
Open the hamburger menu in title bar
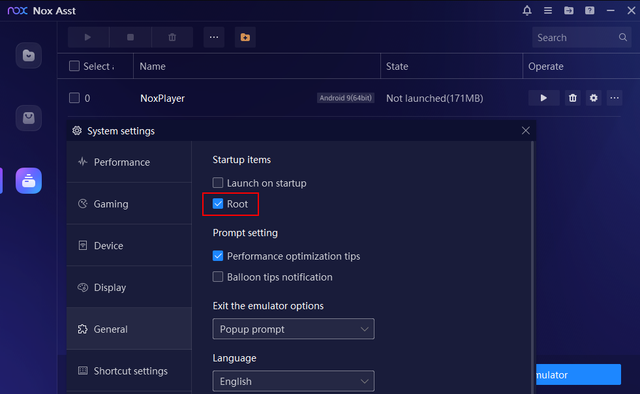click(x=548, y=11)
